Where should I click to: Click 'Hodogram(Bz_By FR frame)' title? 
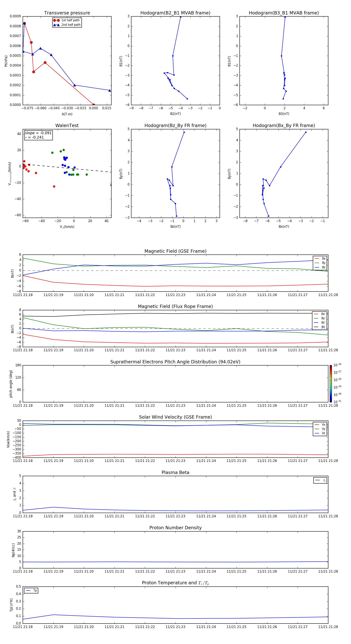[175, 125]
